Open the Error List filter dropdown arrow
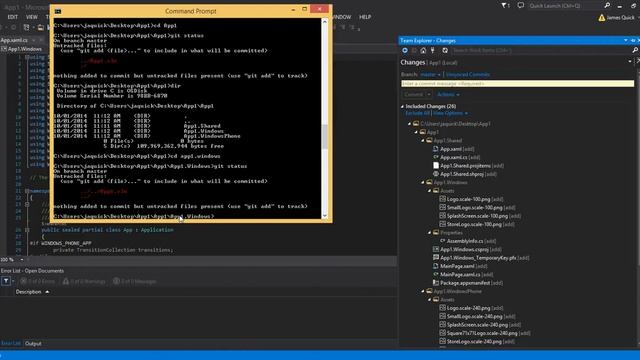 point(13,281)
